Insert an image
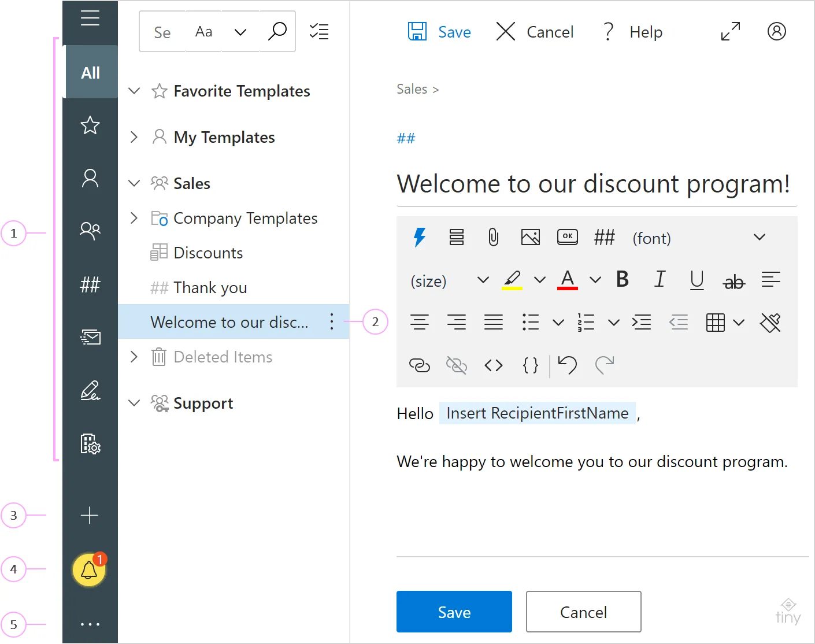 pyautogui.click(x=531, y=237)
